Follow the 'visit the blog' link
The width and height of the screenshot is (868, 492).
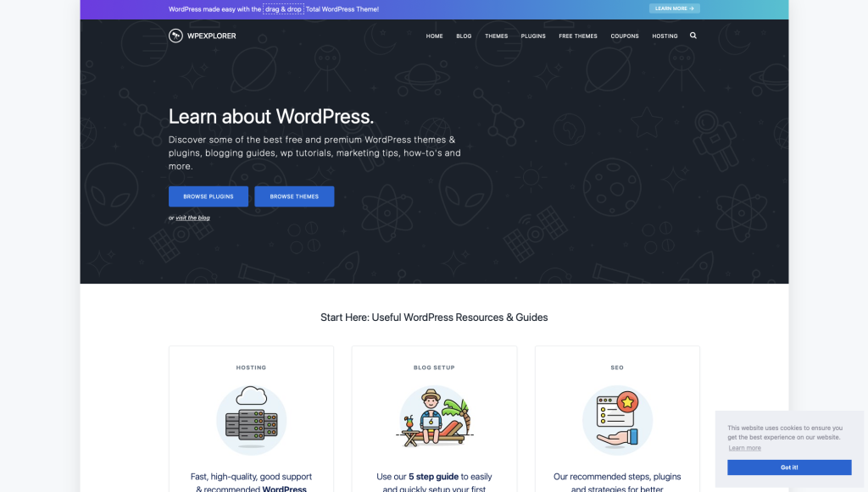[x=192, y=218]
